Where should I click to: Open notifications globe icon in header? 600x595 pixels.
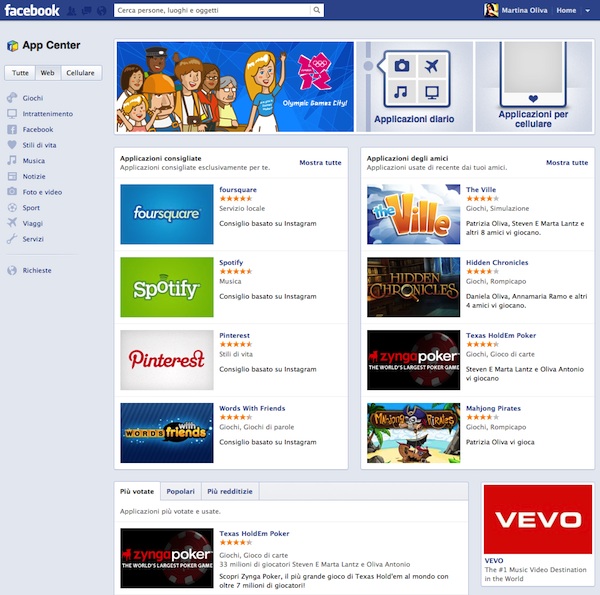101,11
